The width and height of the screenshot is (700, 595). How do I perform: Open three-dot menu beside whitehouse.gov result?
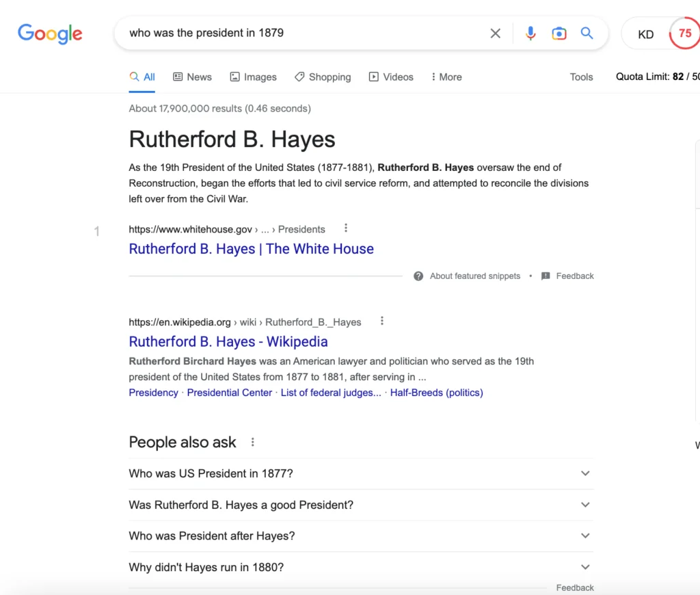(x=345, y=228)
